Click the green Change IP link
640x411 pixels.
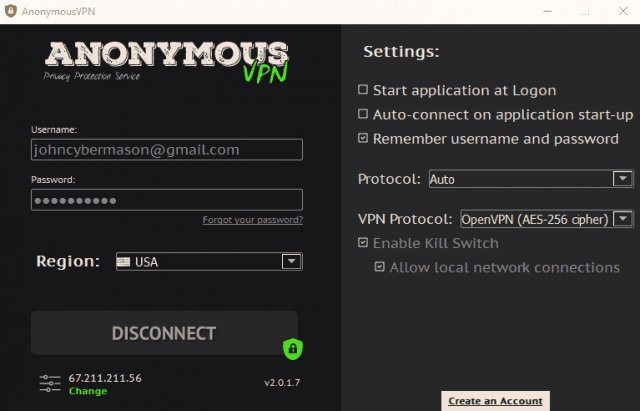[x=88, y=391]
